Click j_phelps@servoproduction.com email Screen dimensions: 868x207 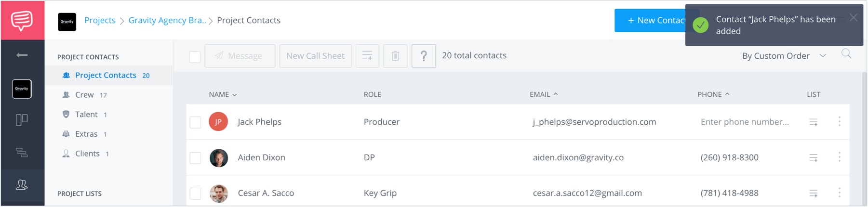tap(594, 122)
